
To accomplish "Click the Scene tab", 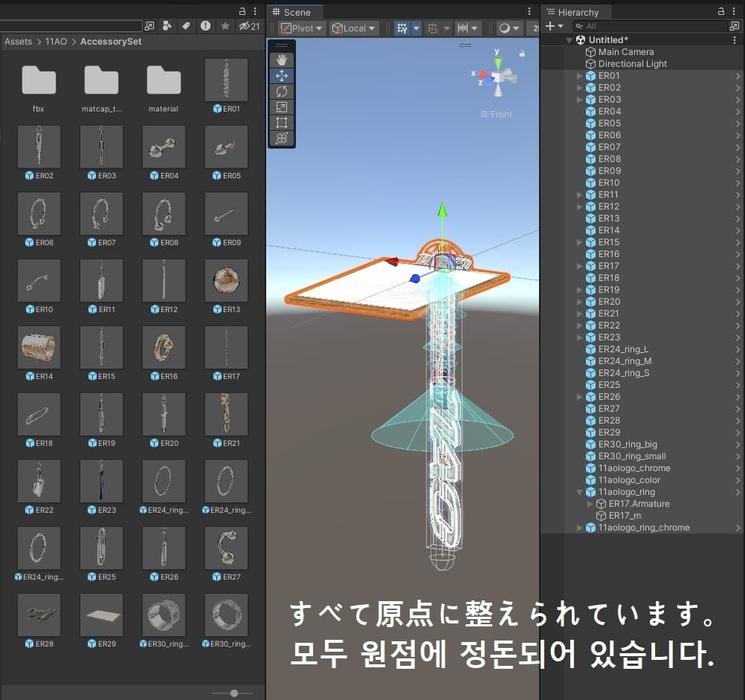I will pos(296,12).
